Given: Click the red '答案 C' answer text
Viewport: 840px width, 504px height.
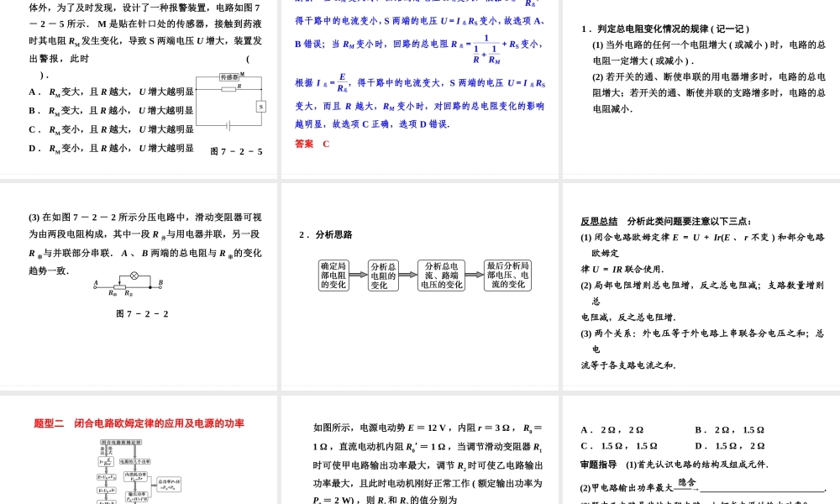Looking at the screenshot, I should (312, 144).
